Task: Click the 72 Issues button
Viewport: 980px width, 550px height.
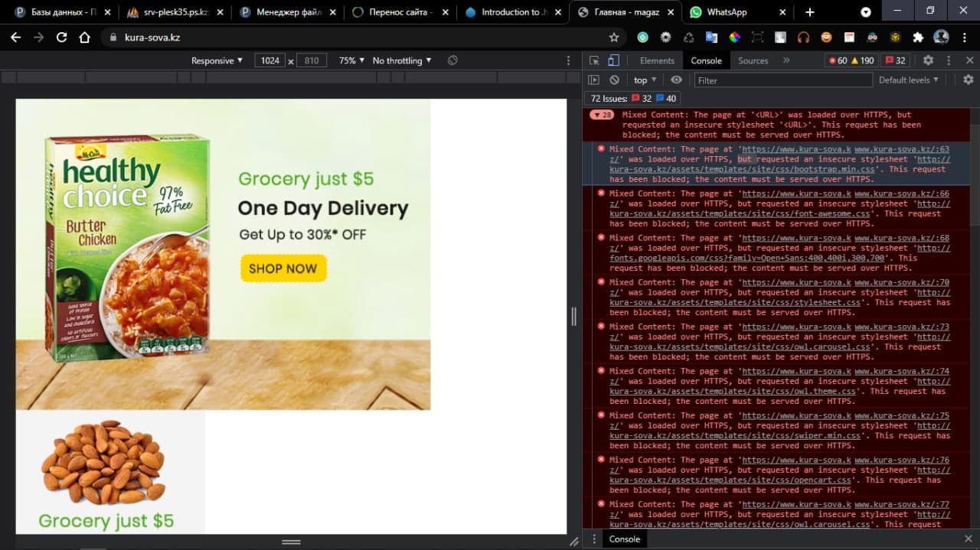Action: click(x=633, y=99)
